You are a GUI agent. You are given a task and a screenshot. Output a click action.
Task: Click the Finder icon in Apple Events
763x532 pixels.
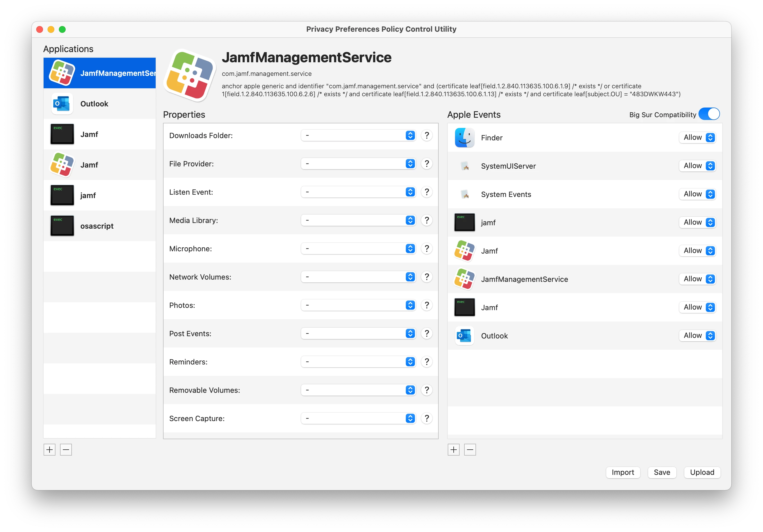point(464,138)
